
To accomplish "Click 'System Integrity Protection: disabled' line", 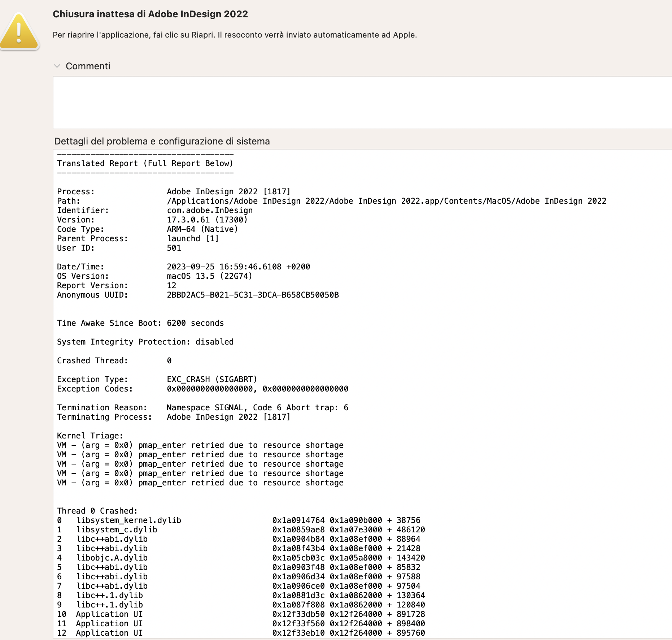I will 145,342.
